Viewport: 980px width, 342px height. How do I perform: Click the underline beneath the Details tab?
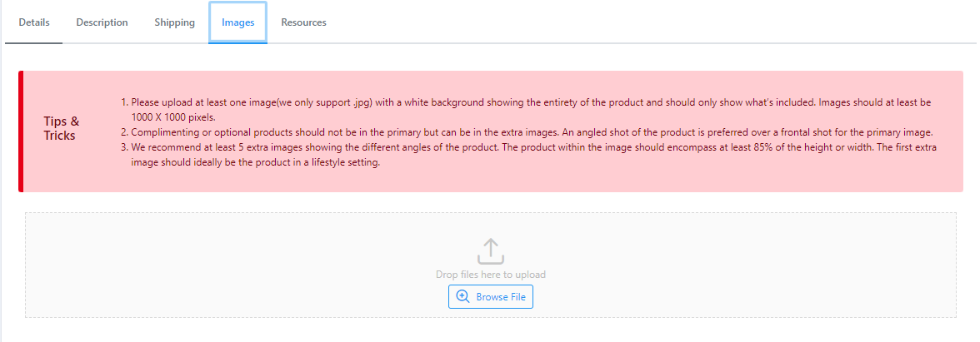coord(33,43)
